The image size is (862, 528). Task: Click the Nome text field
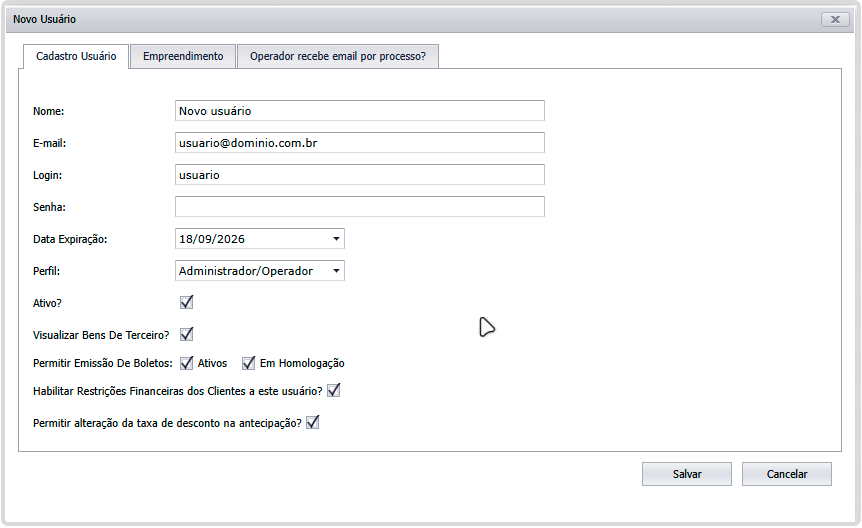[359, 111]
